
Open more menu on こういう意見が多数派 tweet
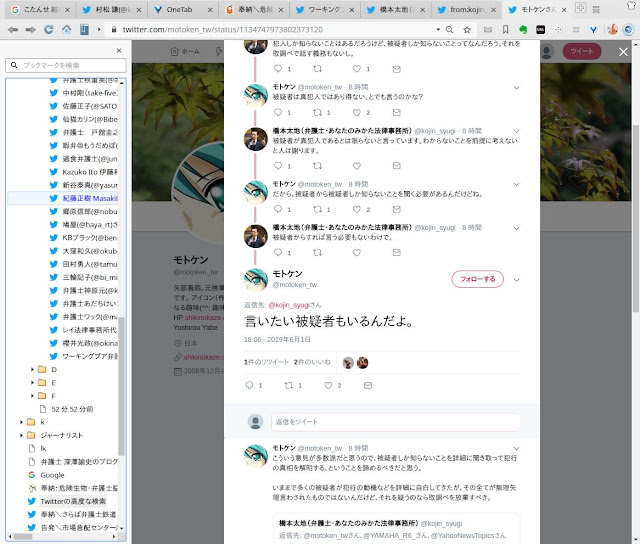pyautogui.click(x=516, y=449)
